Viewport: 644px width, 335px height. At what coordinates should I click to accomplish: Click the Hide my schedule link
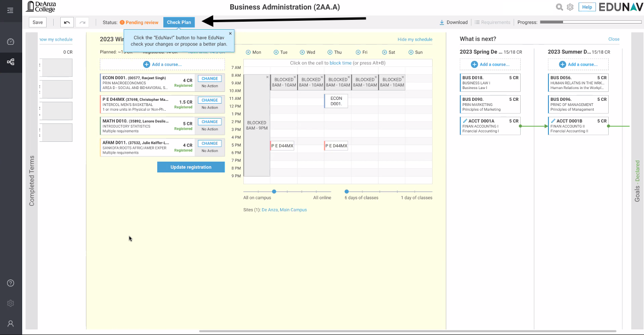click(415, 40)
